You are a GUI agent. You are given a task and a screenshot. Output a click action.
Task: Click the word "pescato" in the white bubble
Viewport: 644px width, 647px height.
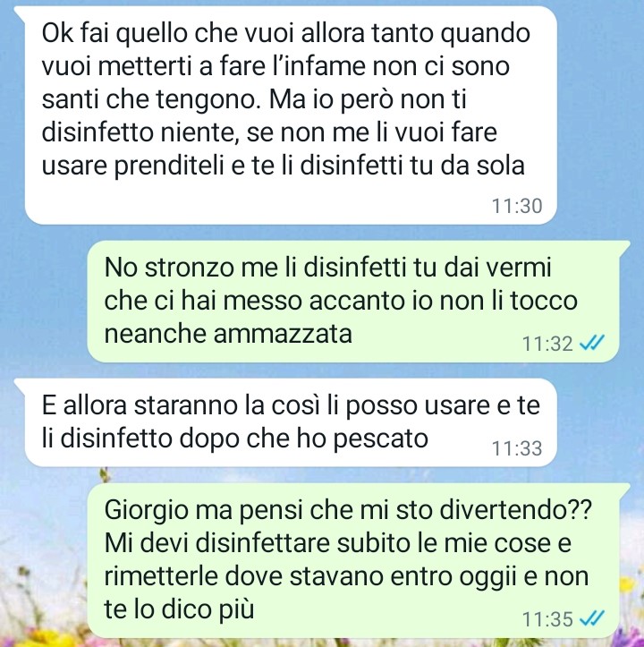[380, 439]
